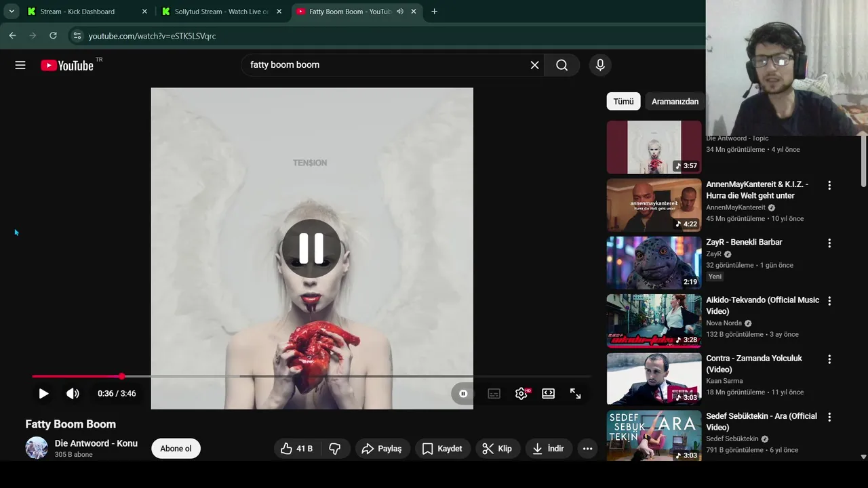Start voice search with microphone
The height and width of the screenshot is (488, 868).
coord(599,65)
